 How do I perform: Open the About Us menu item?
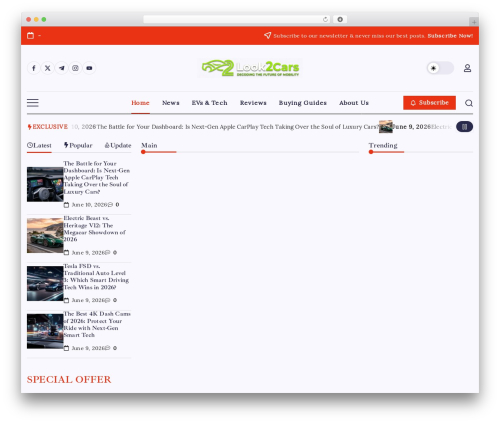(354, 103)
